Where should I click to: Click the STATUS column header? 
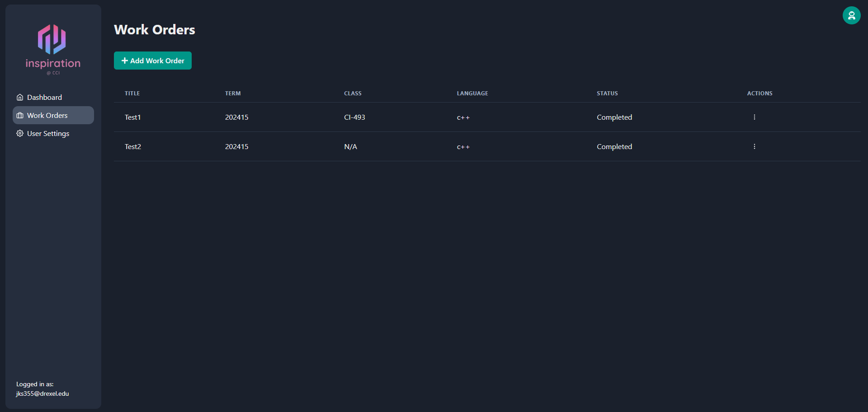(607, 93)
